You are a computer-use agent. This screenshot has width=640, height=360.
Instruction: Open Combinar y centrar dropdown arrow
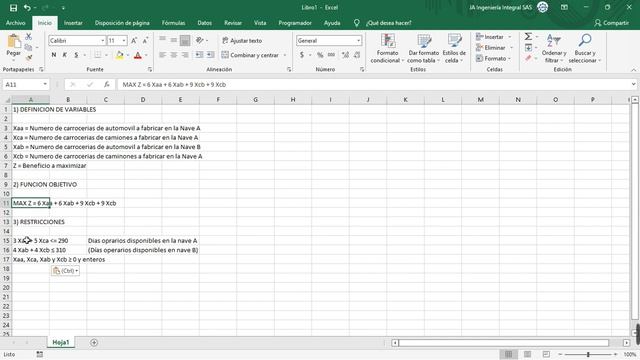tap(285, 55)
